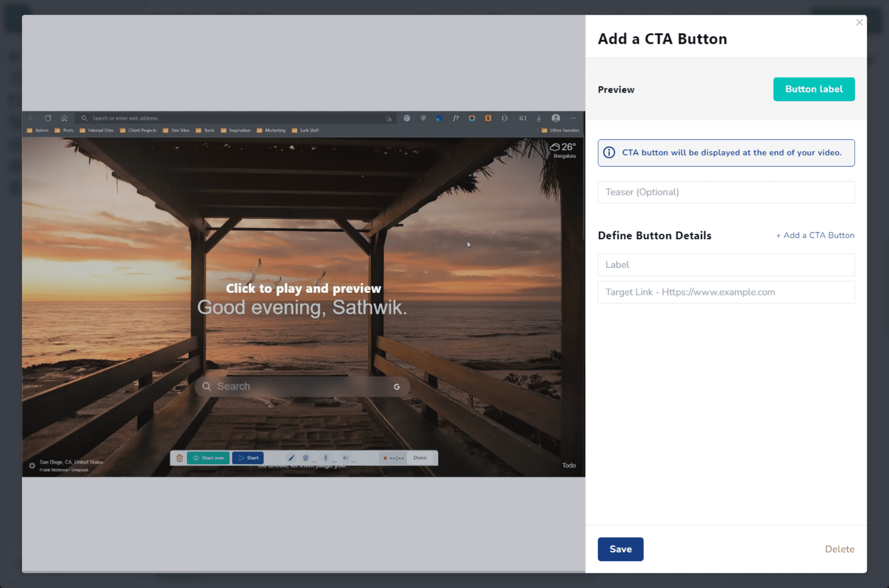Click the Delete link
The height and width of the screenshot is (588, 889).
(x=840, y=549)
